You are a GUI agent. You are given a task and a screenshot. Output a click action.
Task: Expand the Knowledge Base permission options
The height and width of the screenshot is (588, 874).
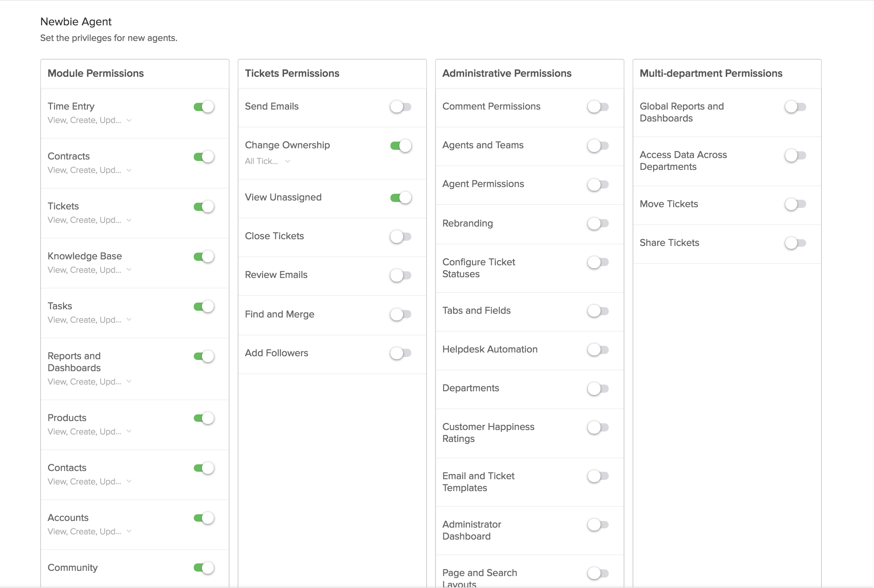(129, 270)
